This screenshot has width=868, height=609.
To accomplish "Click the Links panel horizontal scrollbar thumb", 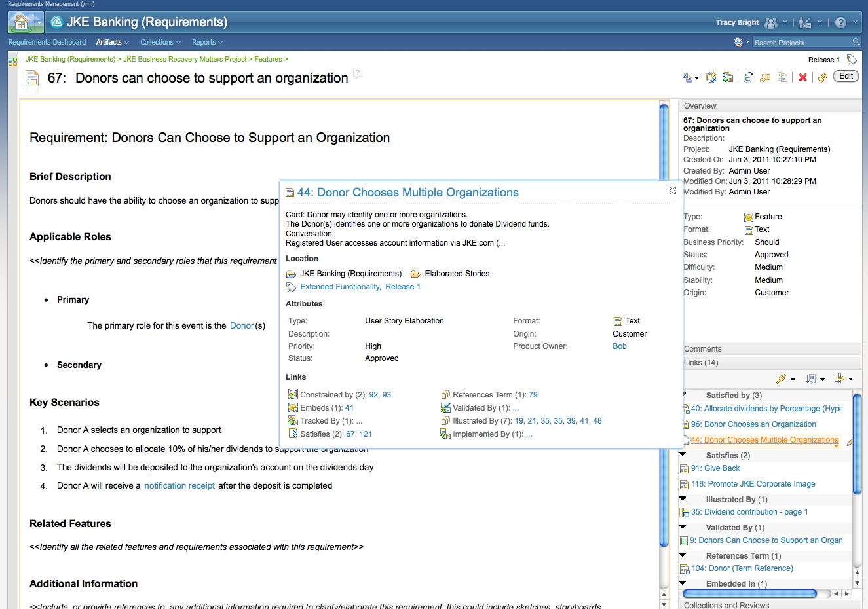I will pos(749,594).
